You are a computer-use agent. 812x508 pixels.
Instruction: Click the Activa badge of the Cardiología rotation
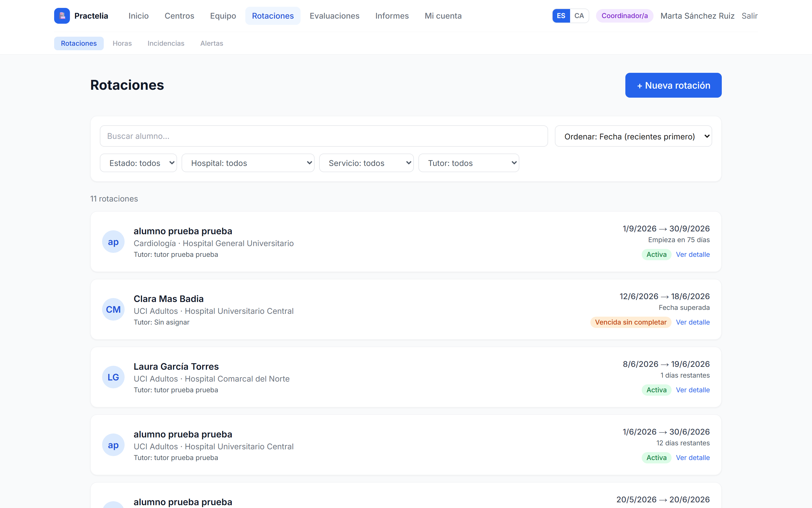(657, 254)
